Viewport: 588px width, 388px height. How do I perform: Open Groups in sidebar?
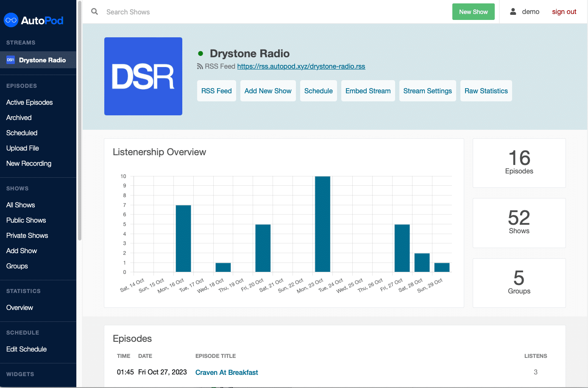tap(17, 266)
